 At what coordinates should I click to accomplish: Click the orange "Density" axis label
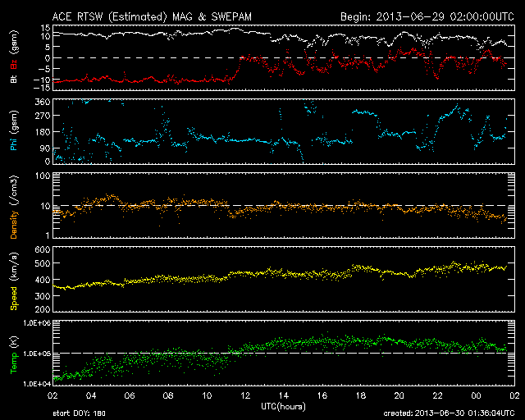coord(14,225)
